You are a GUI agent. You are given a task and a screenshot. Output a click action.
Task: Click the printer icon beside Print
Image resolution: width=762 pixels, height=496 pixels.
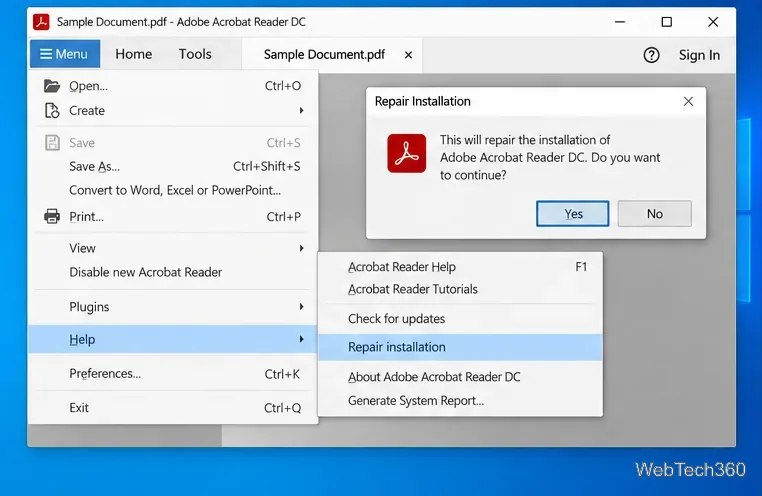click(x=52, y=216)
